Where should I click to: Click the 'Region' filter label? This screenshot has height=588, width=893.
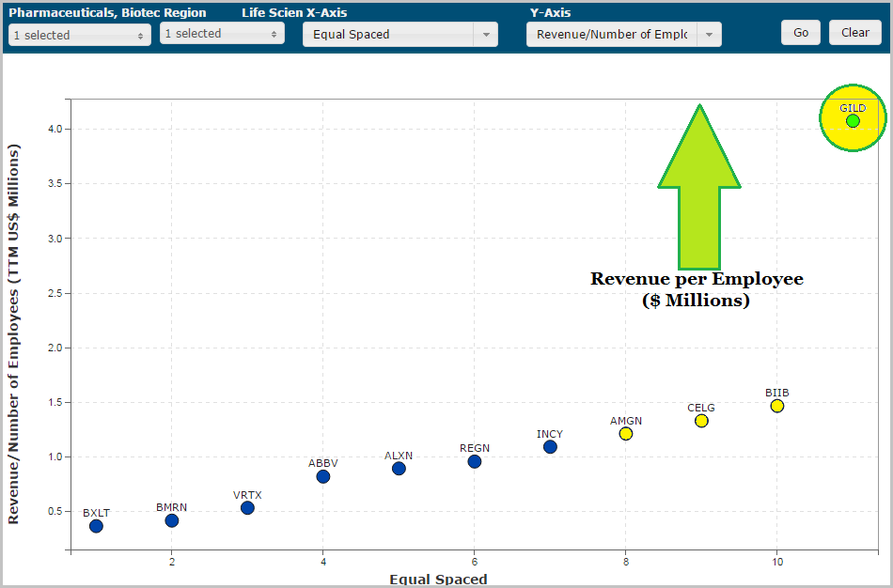(184, 12)
